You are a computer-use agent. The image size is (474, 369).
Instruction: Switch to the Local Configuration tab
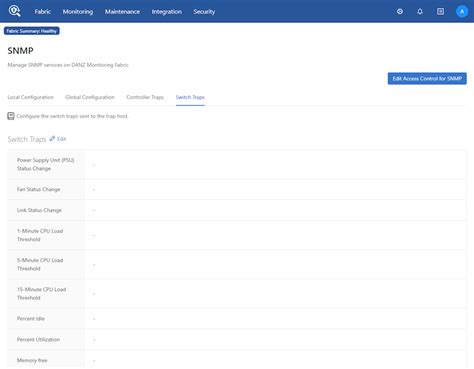30,97
